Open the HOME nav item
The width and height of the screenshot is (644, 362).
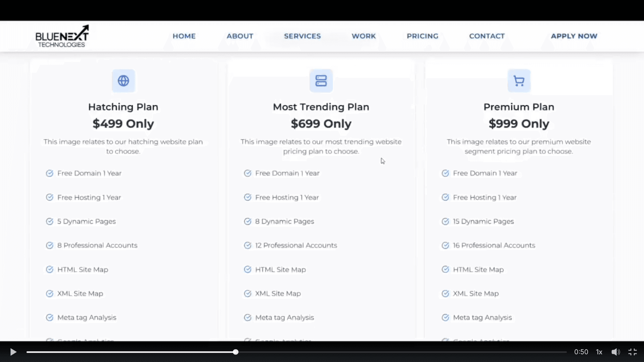[x=184, y=36]
